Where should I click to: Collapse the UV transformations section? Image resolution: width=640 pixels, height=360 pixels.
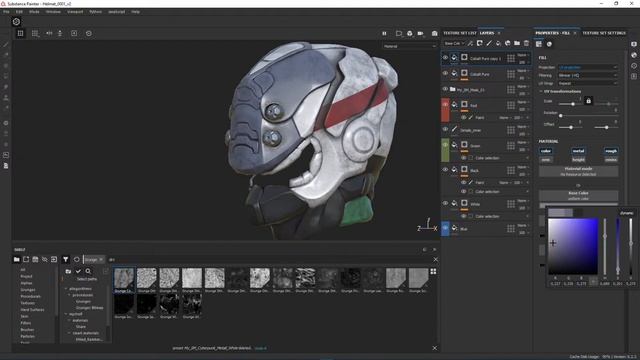pyautogui.click(x=541, y=91)
